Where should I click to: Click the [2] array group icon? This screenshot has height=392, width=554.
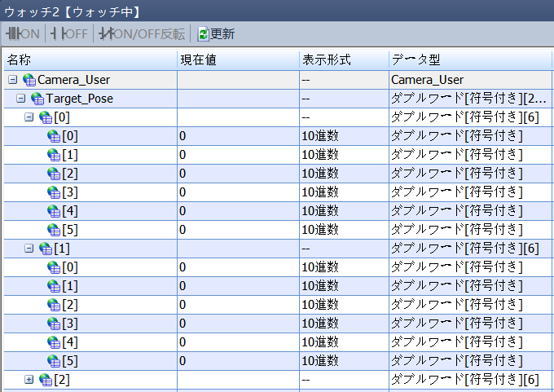click(46, 380)
